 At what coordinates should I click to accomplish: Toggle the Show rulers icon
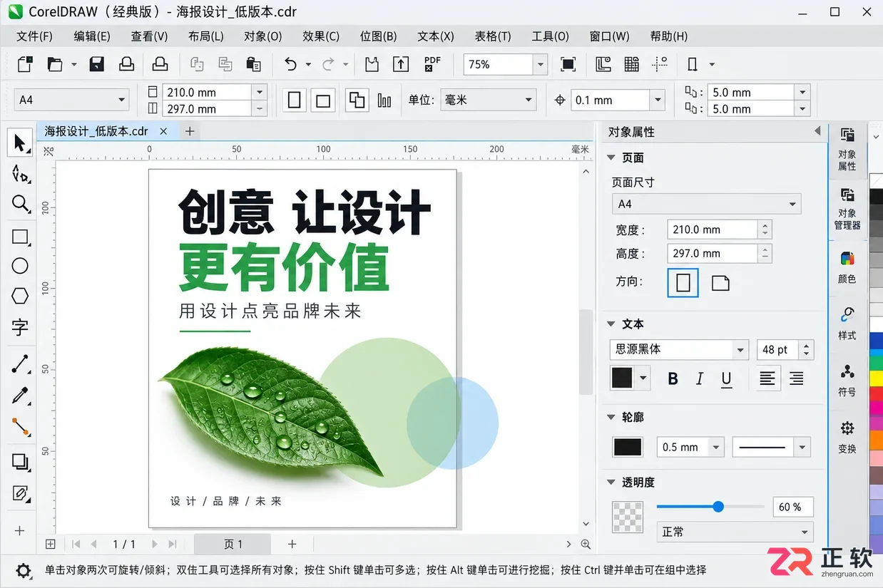pos(603,64)
